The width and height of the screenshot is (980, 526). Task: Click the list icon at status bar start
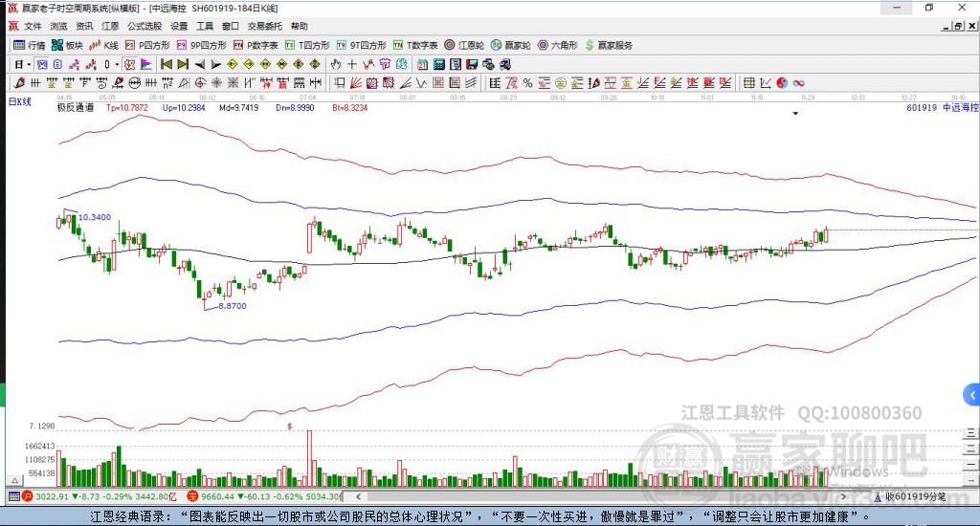coord(13,496)
